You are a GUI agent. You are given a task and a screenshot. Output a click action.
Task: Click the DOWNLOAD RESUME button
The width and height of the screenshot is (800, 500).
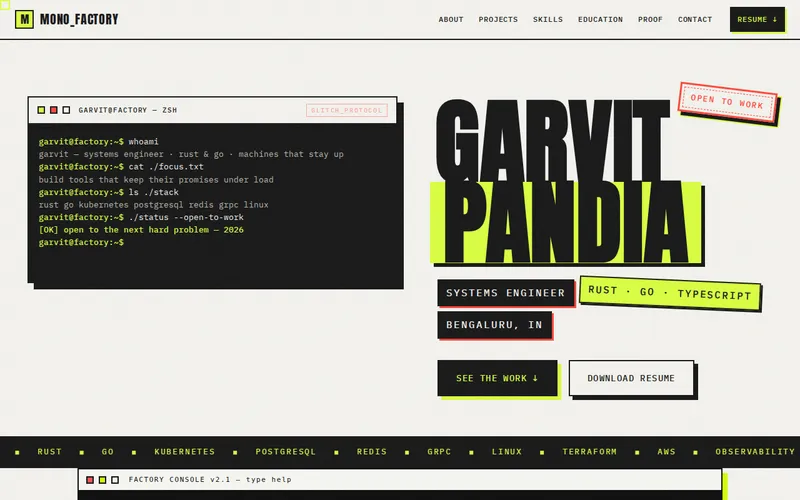pos(631,378)
